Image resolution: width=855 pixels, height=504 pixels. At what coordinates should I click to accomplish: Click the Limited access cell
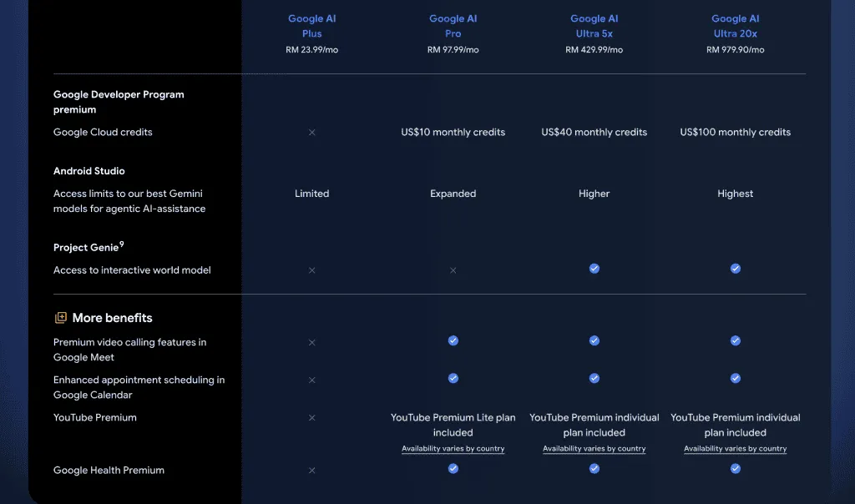(312, 194)
